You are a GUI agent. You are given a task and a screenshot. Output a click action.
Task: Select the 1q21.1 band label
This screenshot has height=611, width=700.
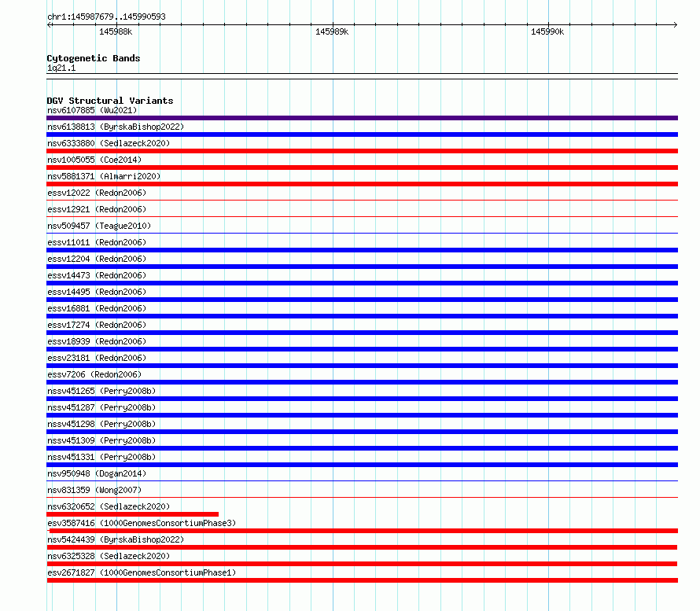(61, 68)
